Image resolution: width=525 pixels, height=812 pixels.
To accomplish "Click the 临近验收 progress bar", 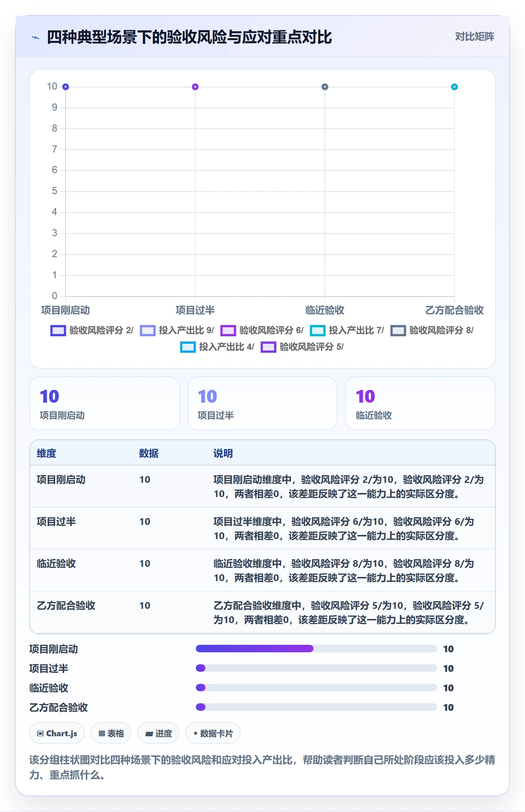I will click(x=316, y=688).
